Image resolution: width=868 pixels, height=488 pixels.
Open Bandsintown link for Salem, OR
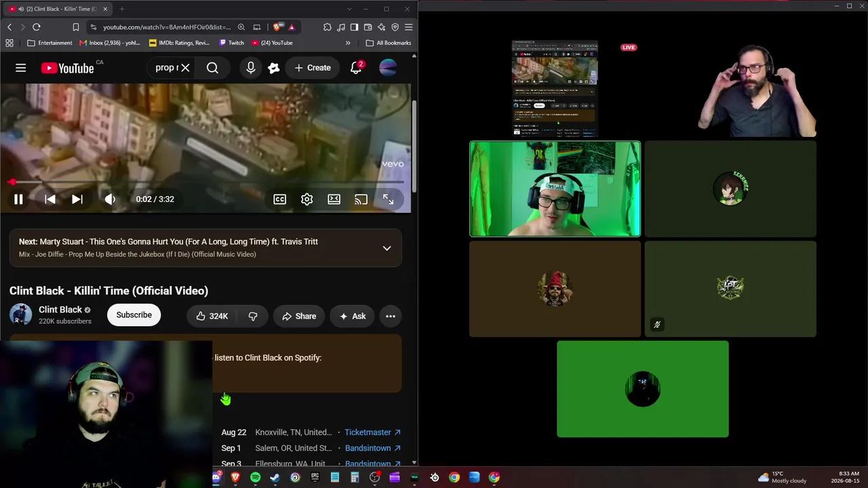pos(372,448)
